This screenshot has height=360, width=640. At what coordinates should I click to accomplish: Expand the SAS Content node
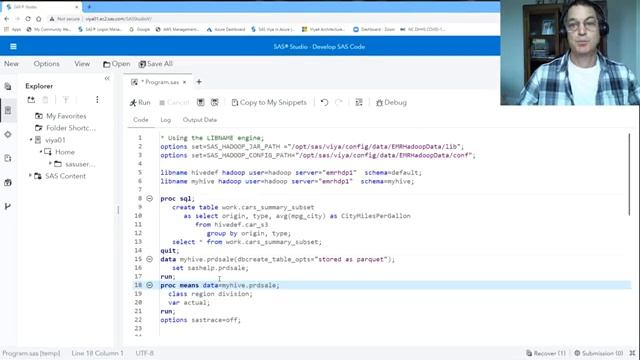coord(30,176)
